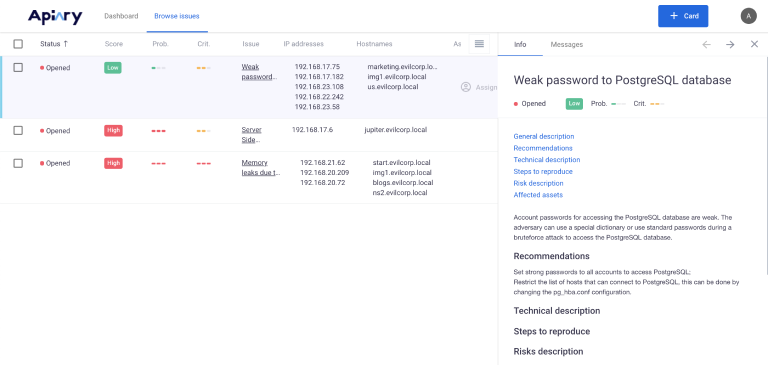Click hostname ns2.evilcorp.local
Screen dimensions: 768x366
pos(400,193)
